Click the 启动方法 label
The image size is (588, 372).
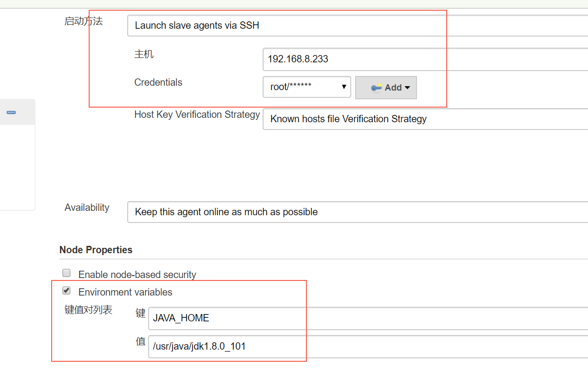83,21
